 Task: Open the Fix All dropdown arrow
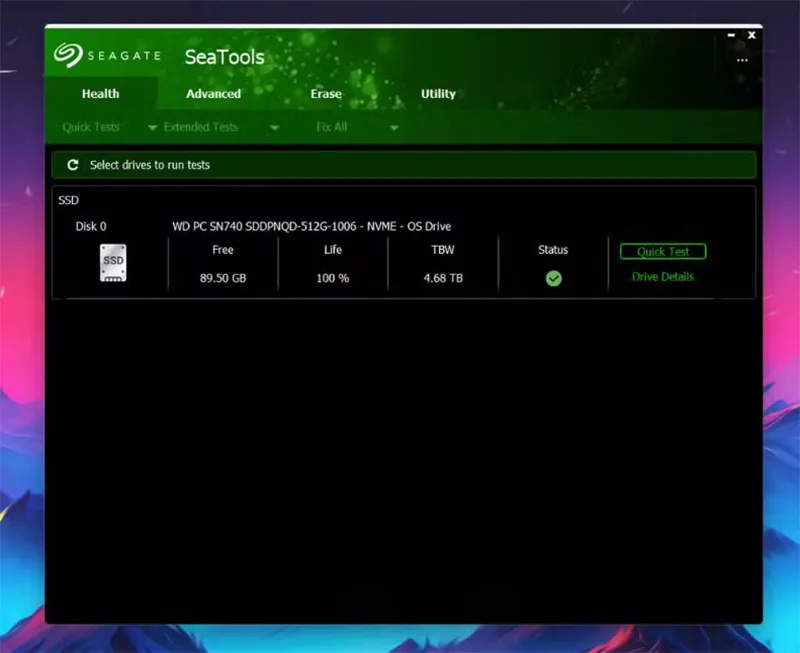click(x=394, y=128)
